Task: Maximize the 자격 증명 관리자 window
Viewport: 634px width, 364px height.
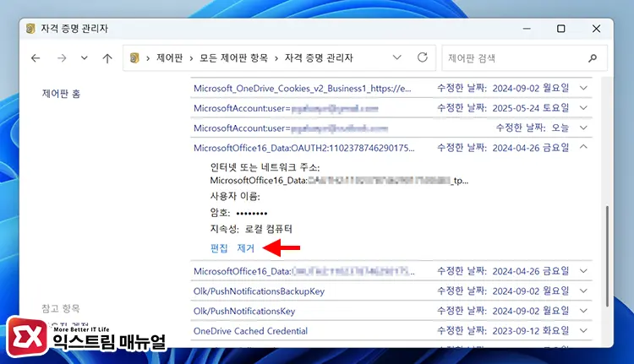Action: click(560, 29)
